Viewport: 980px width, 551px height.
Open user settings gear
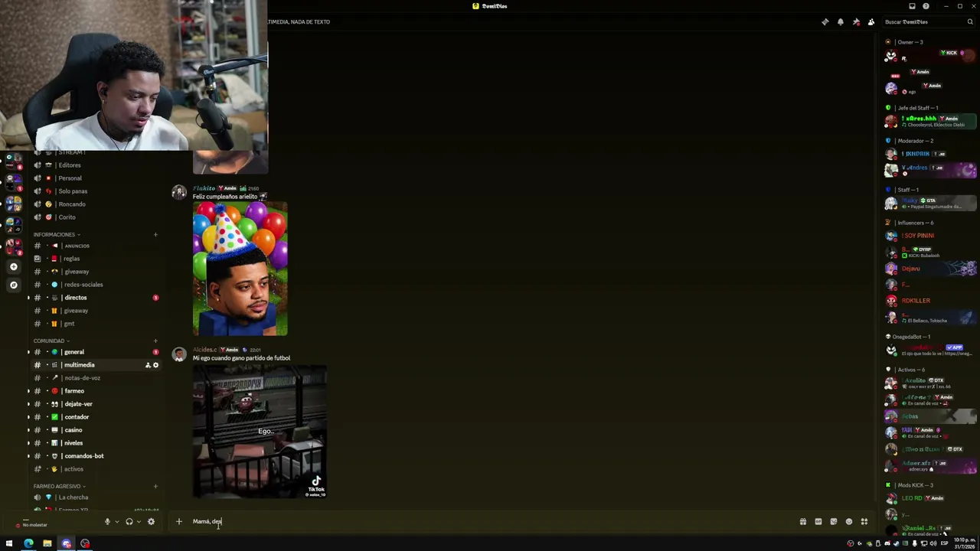151,522
